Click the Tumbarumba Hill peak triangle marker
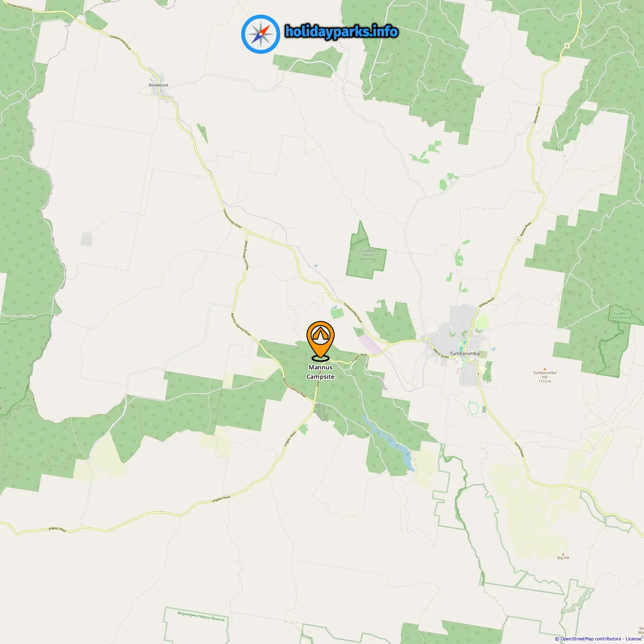This screenshot has height=644, width=644. (544, 369)
